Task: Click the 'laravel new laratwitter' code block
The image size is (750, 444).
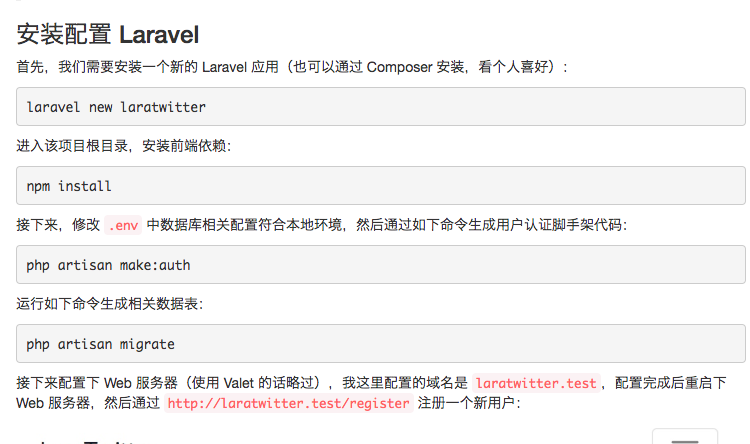Action: pyautogui.click(x=381, y=107)
